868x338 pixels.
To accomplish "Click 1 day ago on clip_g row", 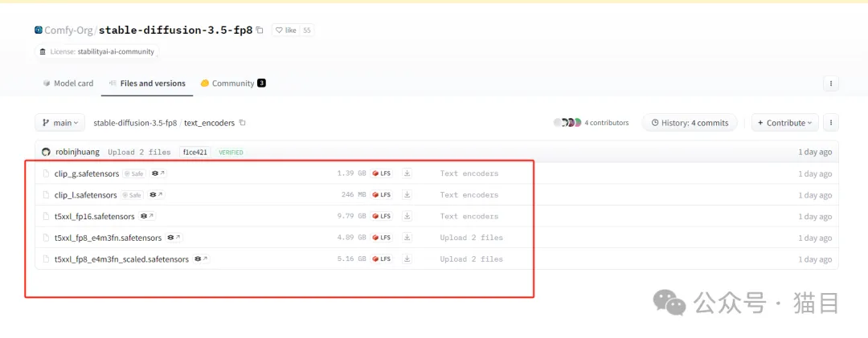I will (x=814, y=174).
